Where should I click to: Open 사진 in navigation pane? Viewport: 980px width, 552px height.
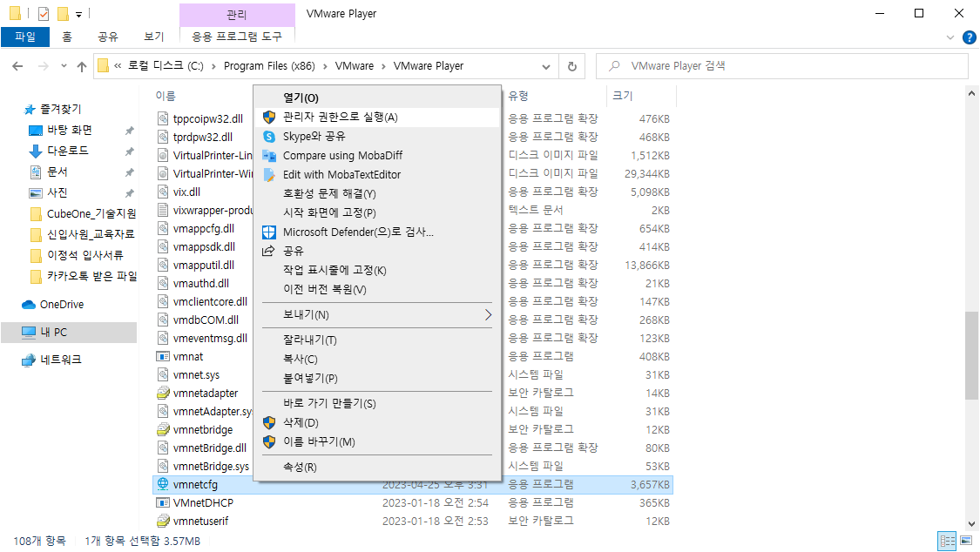(57, 193)
